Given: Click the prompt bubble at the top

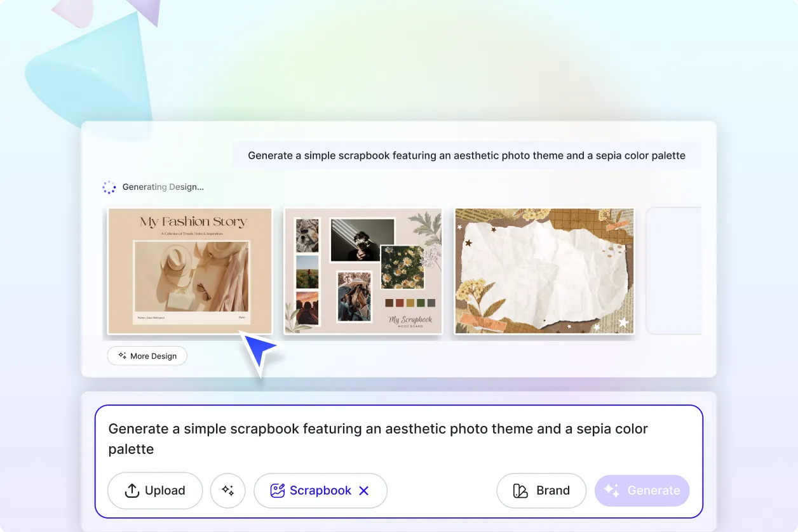Looking at the screenshot, I should click(467, 155).
